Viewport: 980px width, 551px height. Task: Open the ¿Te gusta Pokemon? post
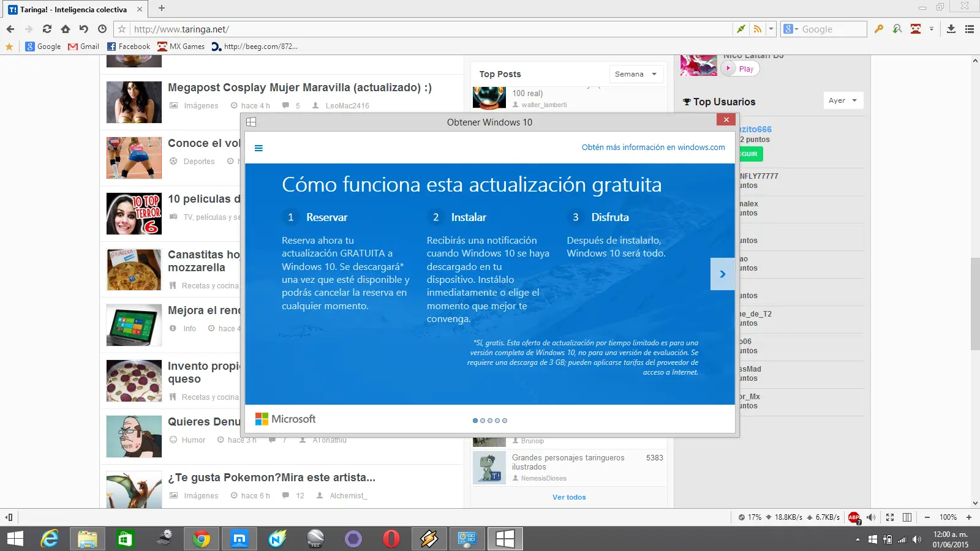point(271,478)
